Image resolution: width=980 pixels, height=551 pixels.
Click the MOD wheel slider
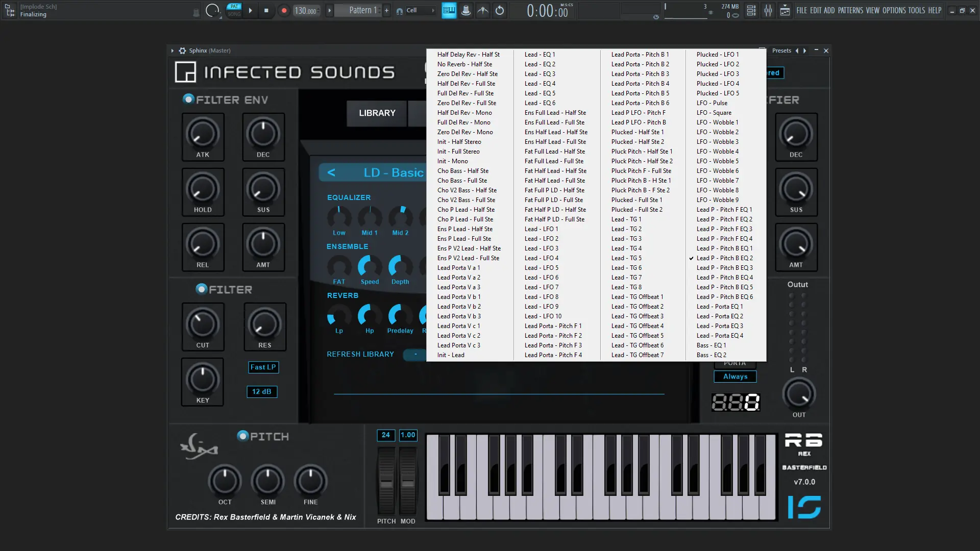(x=408, y=482)
